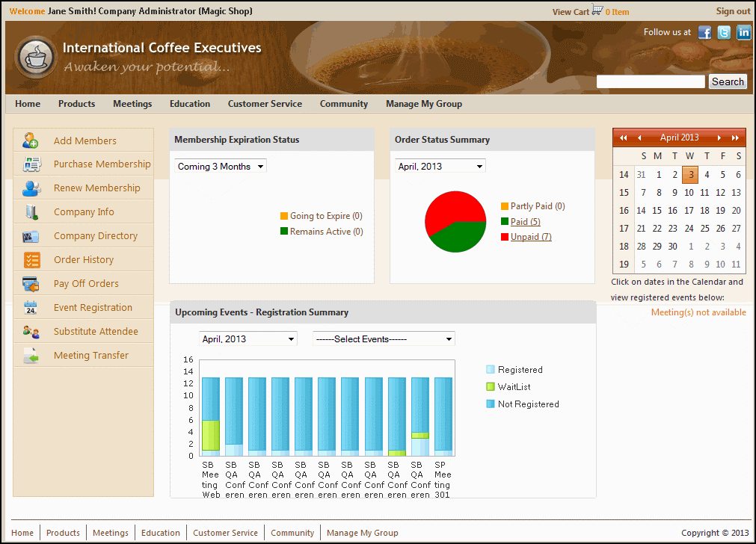This screenshot has width=756, height=544.
Task: Open Order Status month dropdown
Action: click(440, 166)
